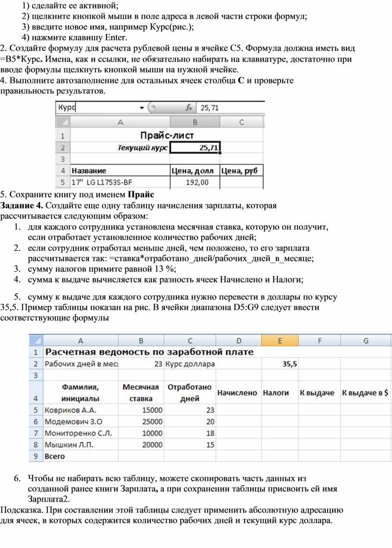392x548 pixels.
Task: Select column F header in the payroll sheet
Action: pyautogui.click(x=319, y=340)
